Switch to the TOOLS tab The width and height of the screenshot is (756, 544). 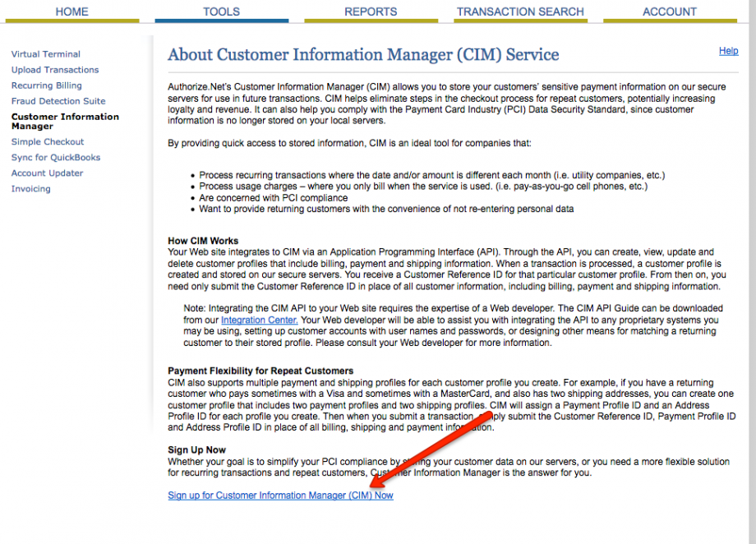tap(221, 12)
